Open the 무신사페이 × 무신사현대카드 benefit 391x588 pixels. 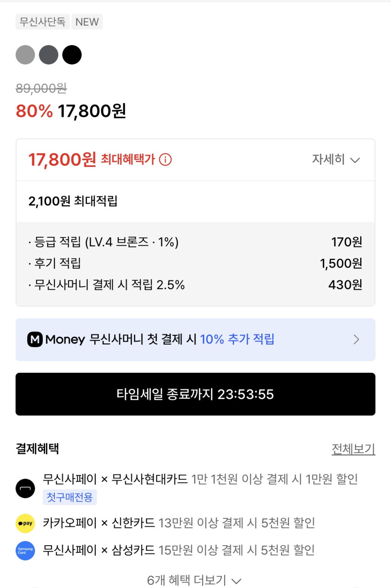[200, 479]
